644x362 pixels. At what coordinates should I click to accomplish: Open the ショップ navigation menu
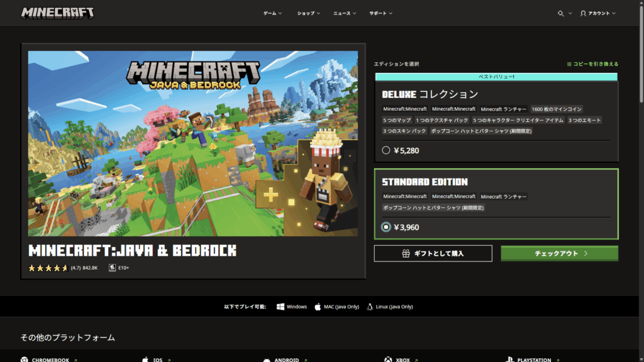(x=309, y=14)
